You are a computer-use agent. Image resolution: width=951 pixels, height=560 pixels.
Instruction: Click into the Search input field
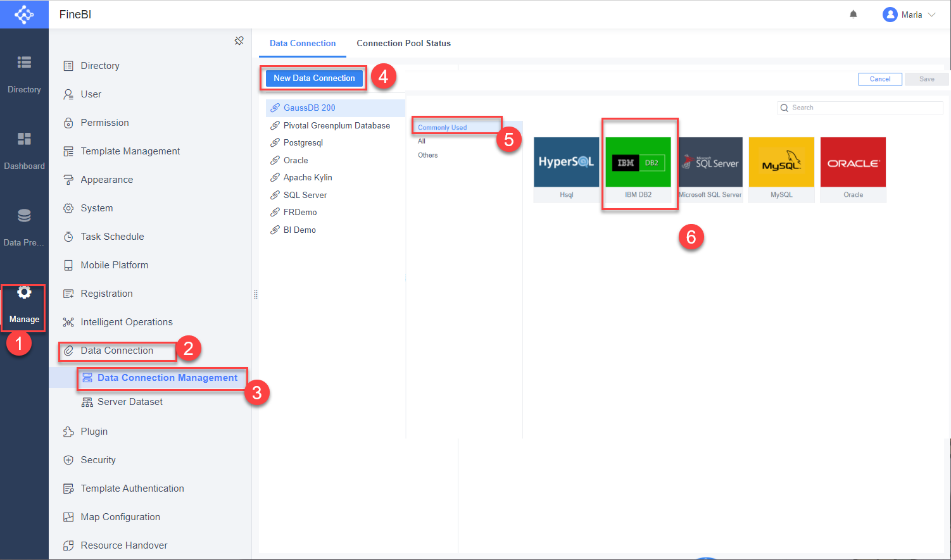coord(860,108)
